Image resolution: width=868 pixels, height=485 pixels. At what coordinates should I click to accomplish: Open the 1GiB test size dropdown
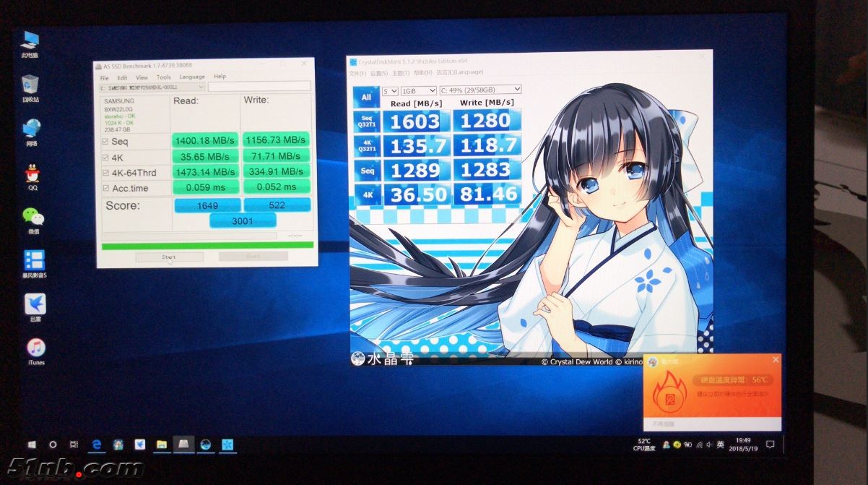(419, 90)
